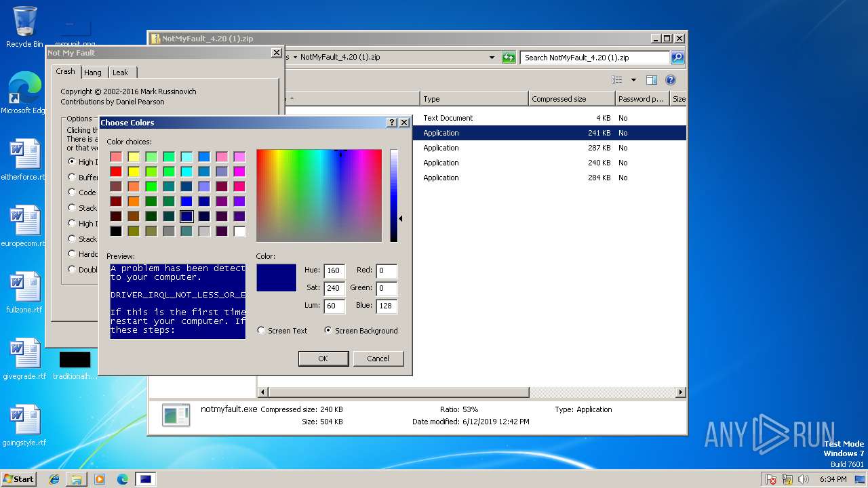
Task: Select the goingstyle.rtf desktop file
Action: click(x=24, y=425)
